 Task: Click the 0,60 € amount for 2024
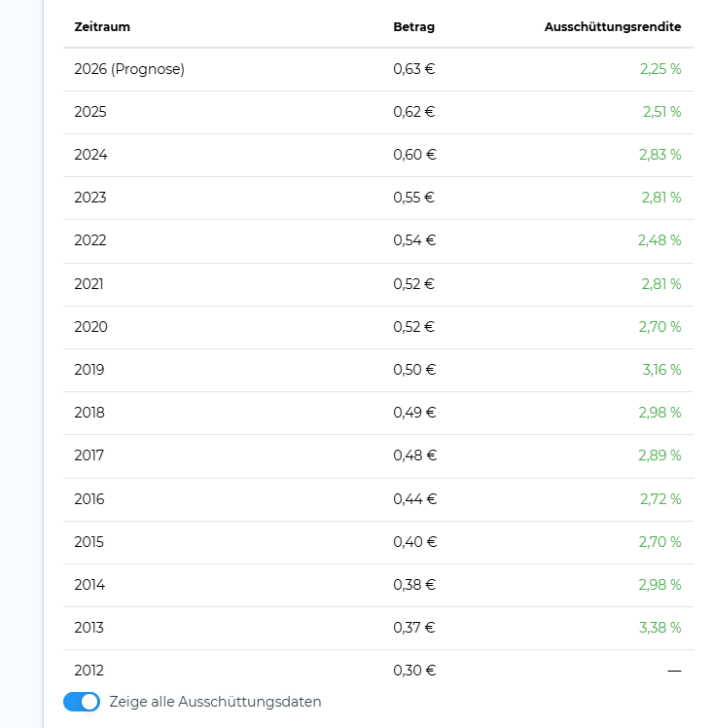tap(414, 155)
